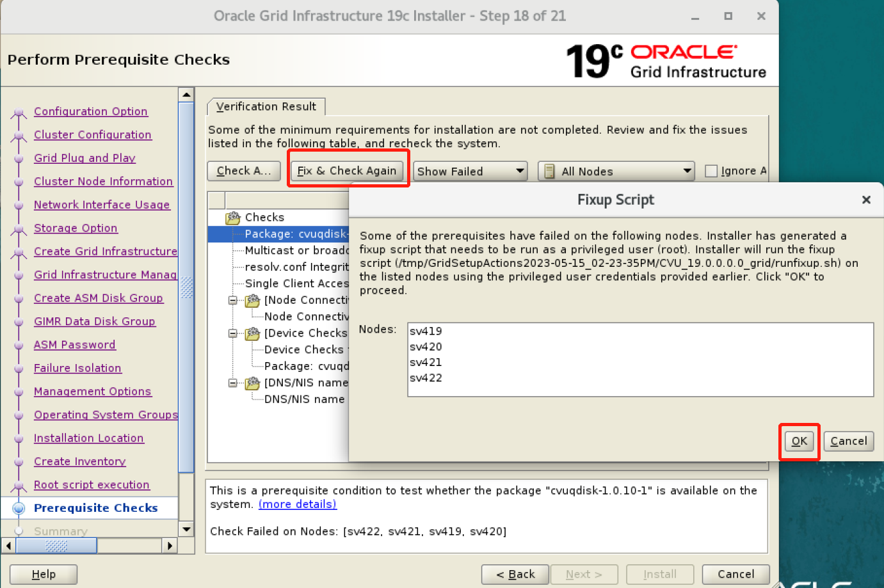Click Fix & Check Again

point(347,171)
